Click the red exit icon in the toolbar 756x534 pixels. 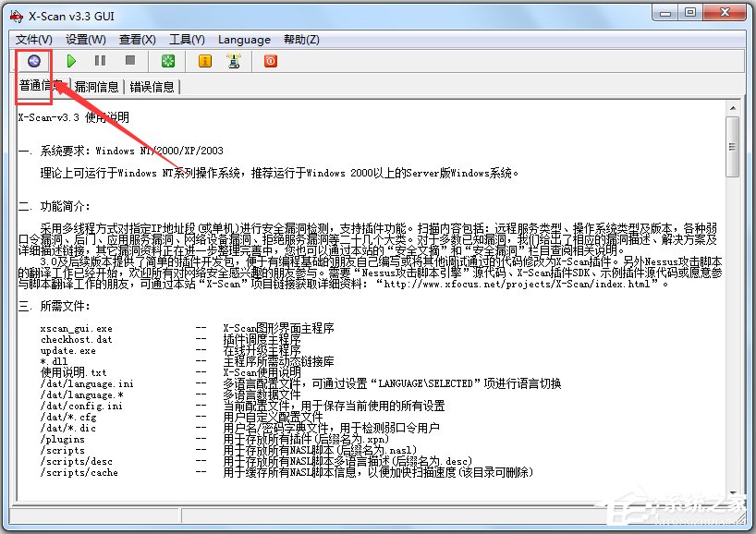pyautogui.click(x=271, y=61)
